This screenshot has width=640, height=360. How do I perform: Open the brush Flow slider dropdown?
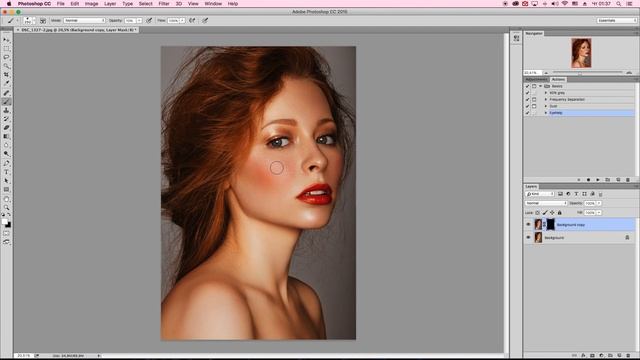tap(182, 20)
